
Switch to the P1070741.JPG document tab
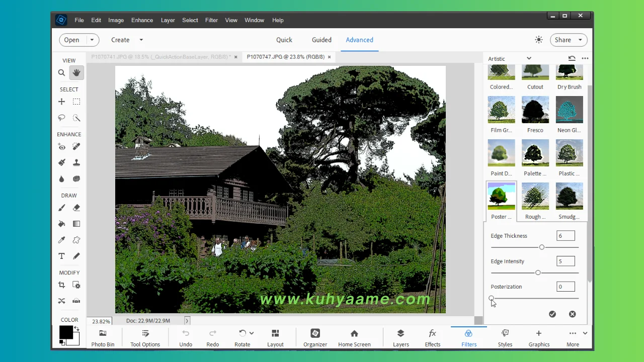[161, 57]
